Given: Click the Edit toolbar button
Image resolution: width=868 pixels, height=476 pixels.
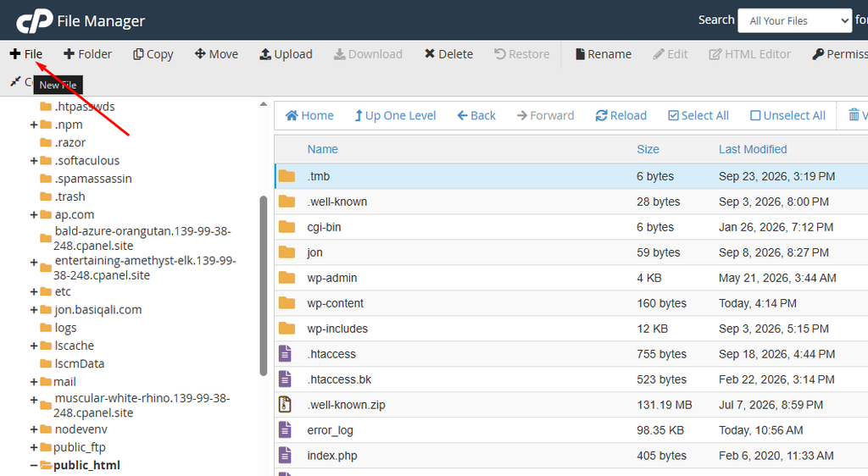Looking at the screenshot, I should (x=670, y=54).
